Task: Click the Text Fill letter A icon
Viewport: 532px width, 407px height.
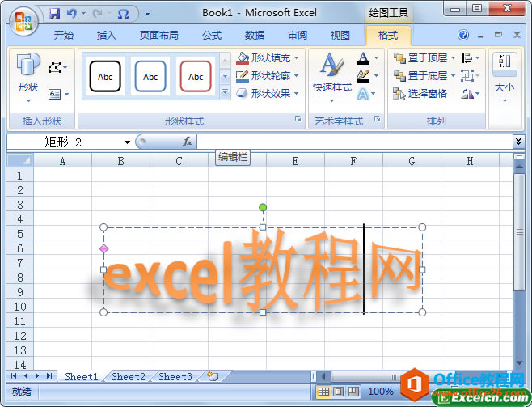Action: 363,58
